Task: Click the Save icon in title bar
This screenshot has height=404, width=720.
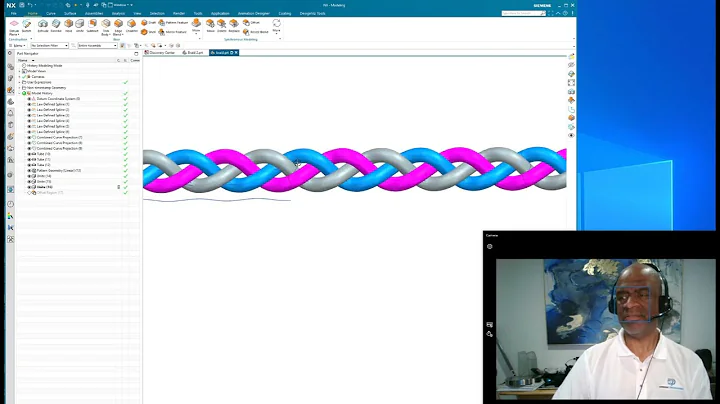Action: 22,5
